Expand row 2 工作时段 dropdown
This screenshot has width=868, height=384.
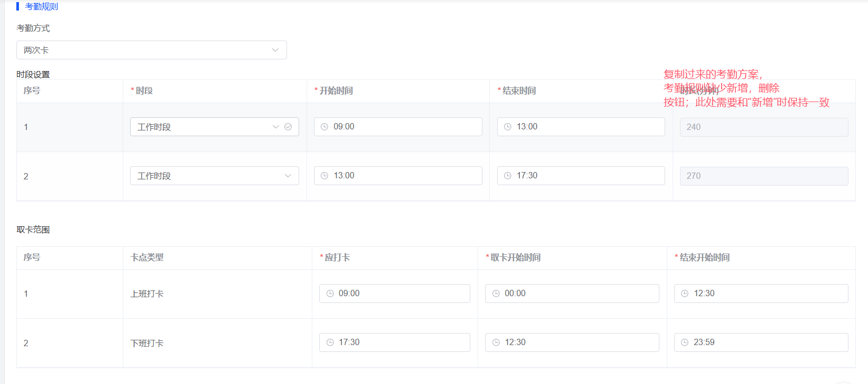click(x=288, y=176)
